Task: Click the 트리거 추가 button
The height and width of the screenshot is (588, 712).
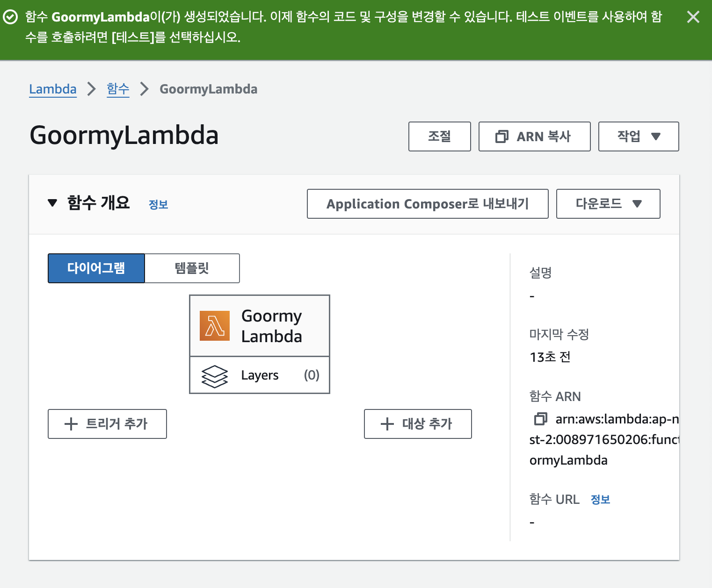Action: (107, 424)
